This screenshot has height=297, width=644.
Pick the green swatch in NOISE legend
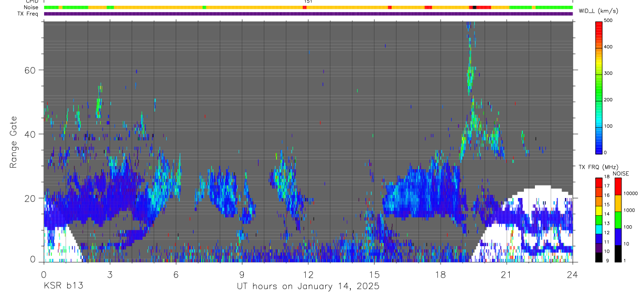point(617,219)
